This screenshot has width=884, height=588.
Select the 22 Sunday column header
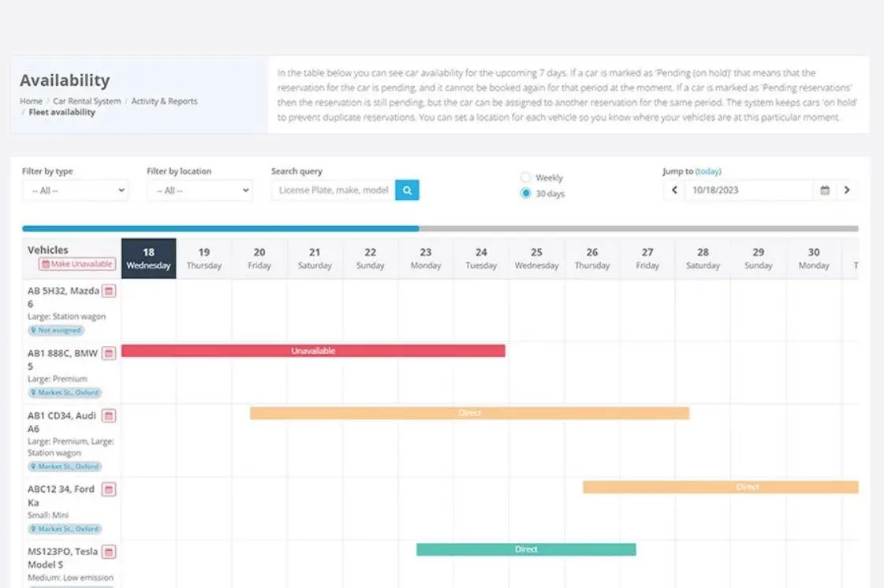(x=371, y=259)
